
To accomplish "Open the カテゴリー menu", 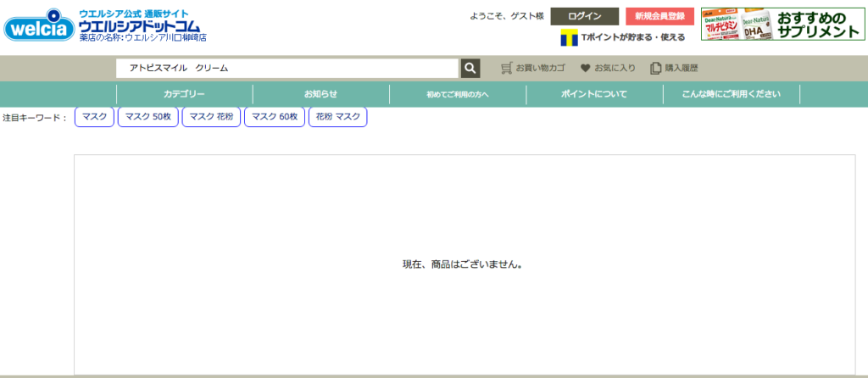I will point(184,94).
